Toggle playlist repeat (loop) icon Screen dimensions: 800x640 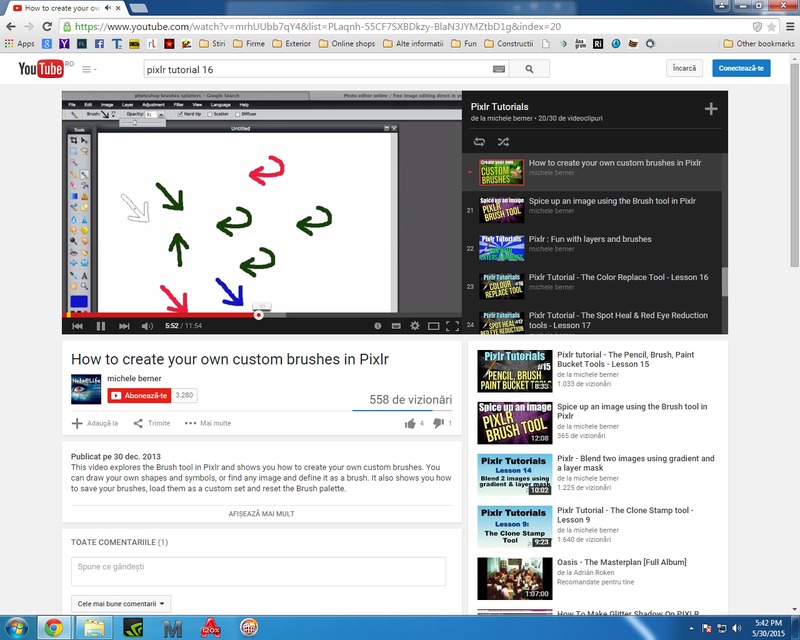pos(479,142)
